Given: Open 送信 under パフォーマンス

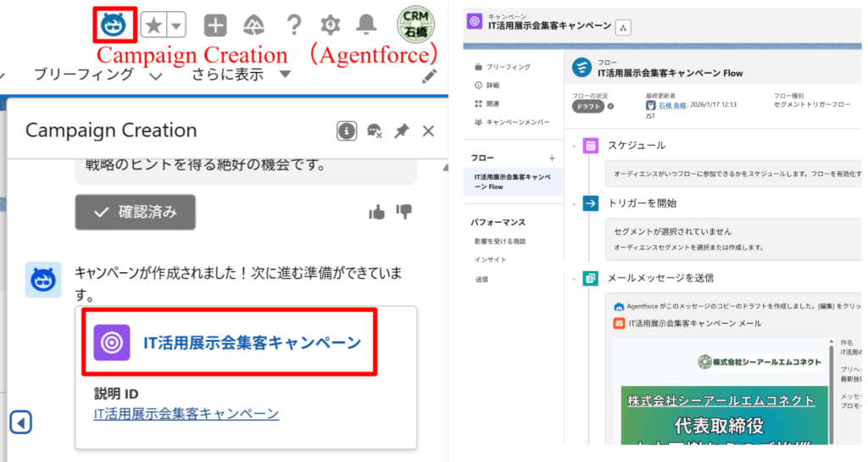Looking at the screenshot, I should [x=481, y=280].
